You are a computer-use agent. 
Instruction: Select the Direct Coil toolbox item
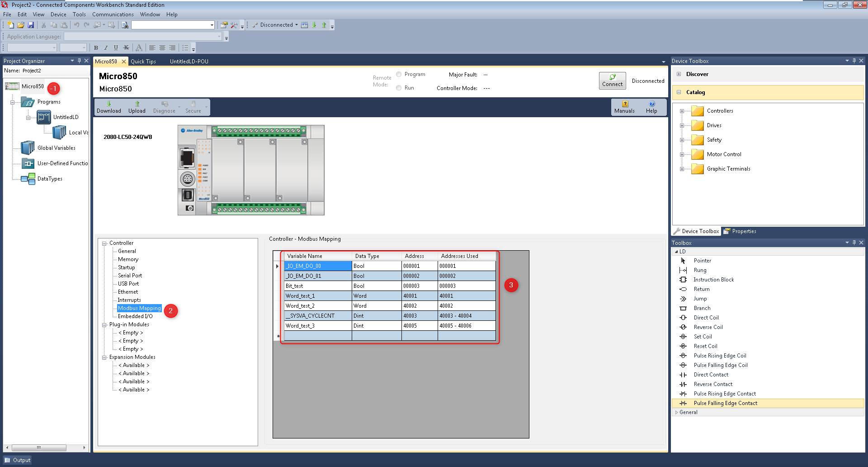click(706, 318)
